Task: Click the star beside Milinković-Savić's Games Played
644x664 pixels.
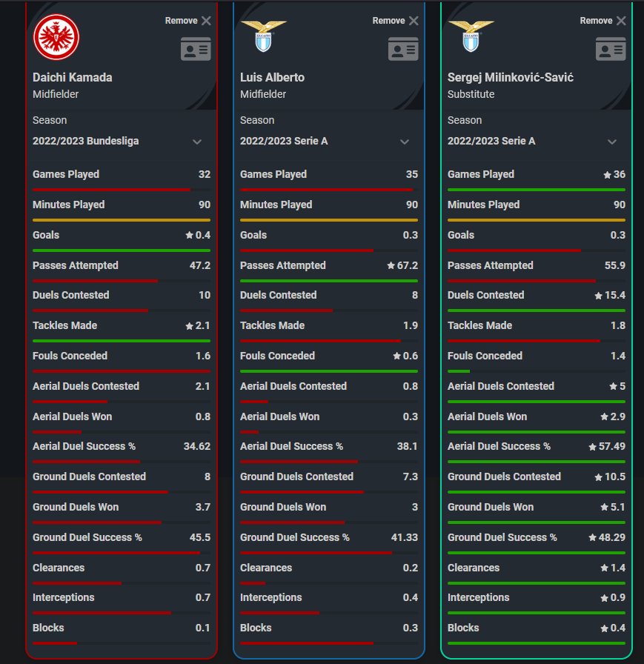Action: (x=607, y=175)
